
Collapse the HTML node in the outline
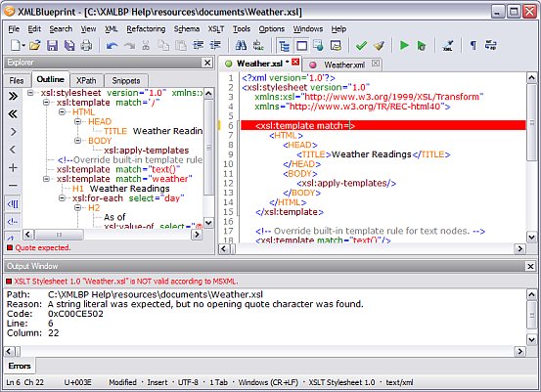62,111
